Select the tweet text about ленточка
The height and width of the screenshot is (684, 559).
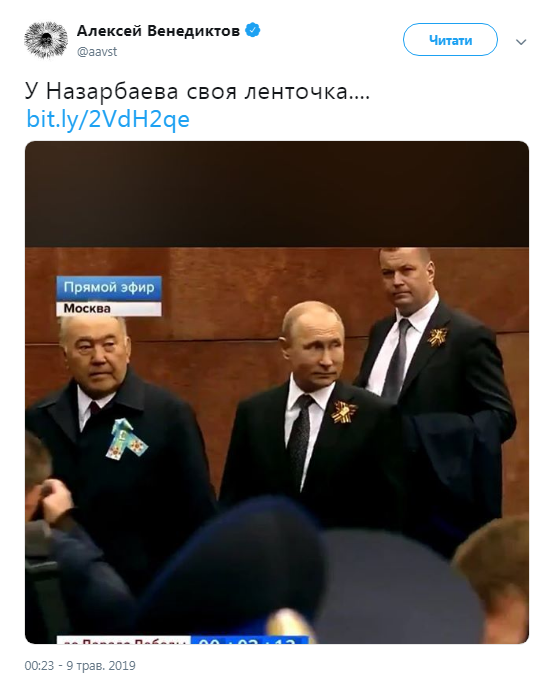(x=197, y=92)
